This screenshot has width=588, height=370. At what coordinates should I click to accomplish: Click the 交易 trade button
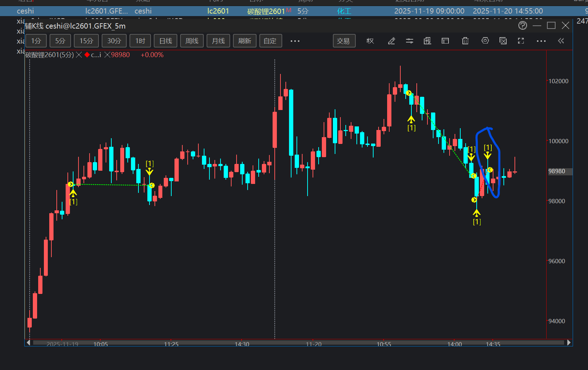point(344,41)
